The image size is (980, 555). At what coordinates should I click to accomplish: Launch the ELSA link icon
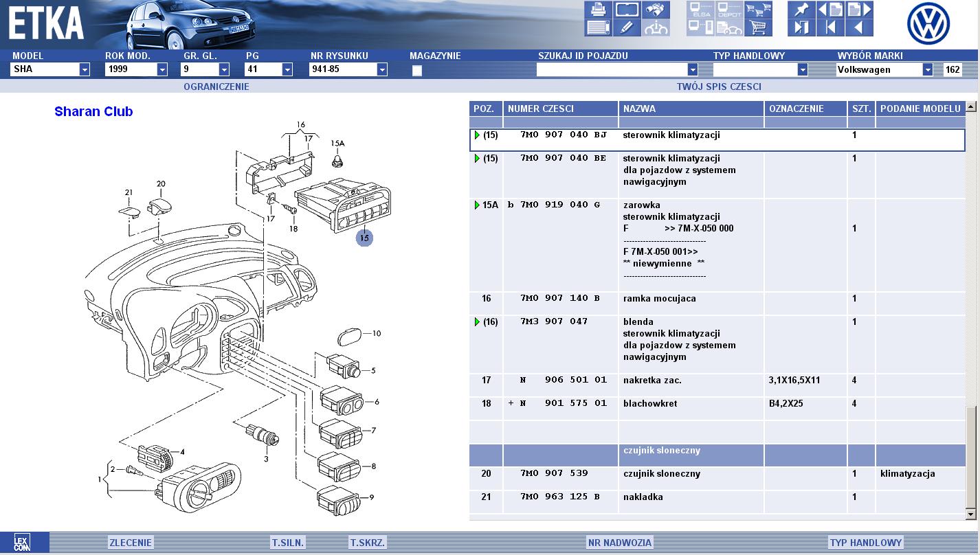tap(701, 10)
